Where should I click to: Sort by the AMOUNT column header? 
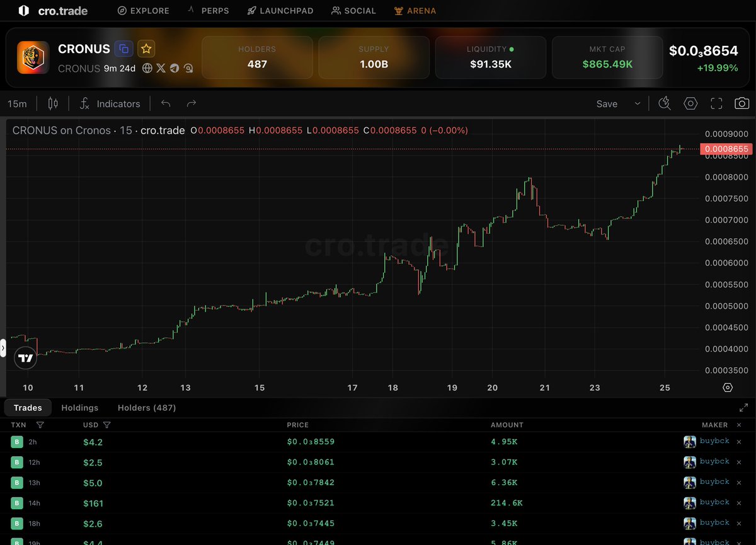click(x=507, y=425)
